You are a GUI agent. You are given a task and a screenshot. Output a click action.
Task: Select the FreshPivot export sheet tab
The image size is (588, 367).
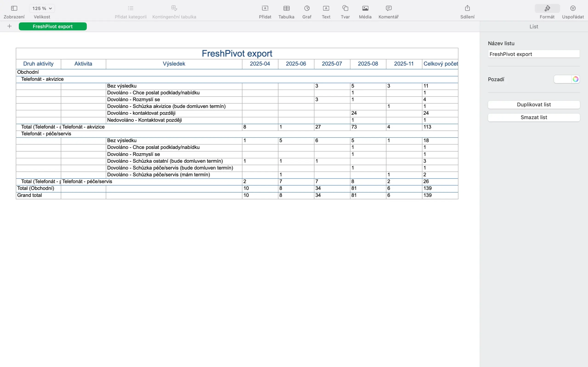[x=53, y=26]
